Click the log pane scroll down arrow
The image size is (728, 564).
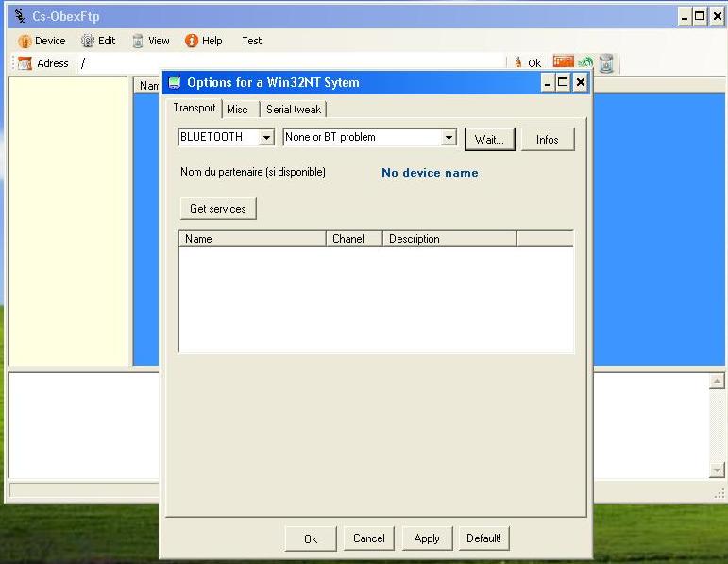tap(717, 470)
